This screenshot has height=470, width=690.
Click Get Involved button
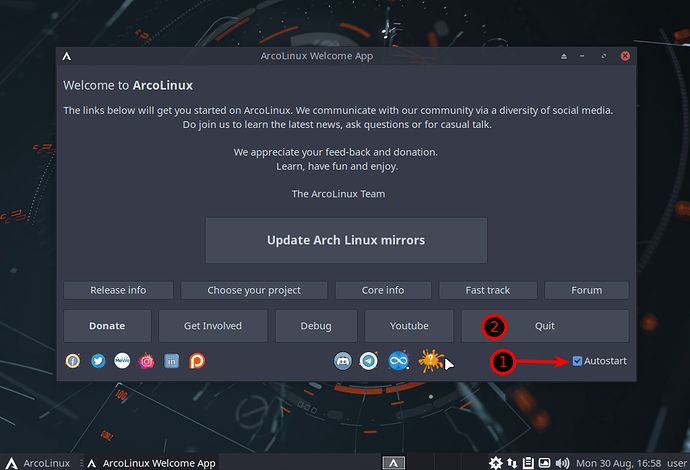(213, 326)
